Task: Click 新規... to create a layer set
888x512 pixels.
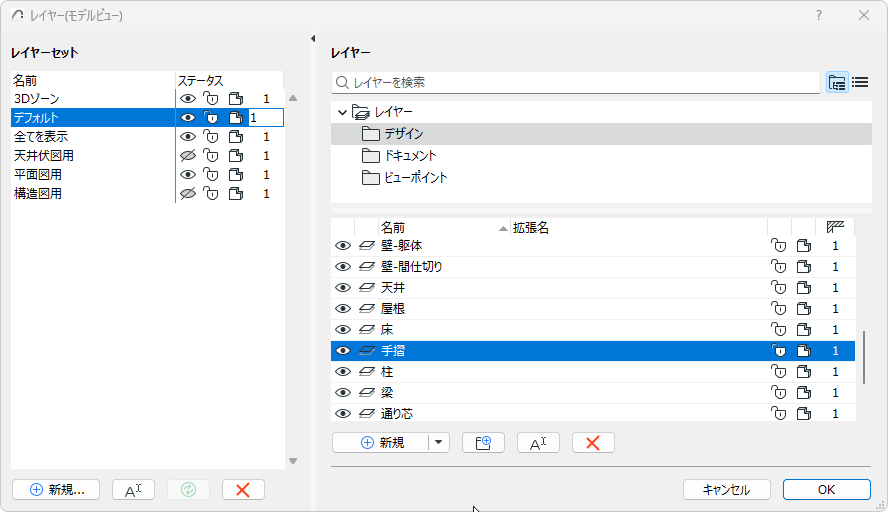Action: point(57,489)
